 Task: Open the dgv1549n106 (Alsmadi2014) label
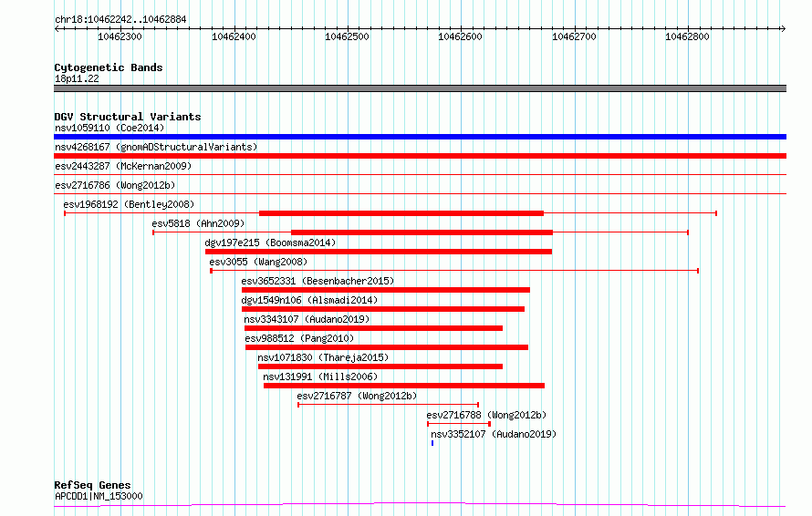tap(309, 300)
